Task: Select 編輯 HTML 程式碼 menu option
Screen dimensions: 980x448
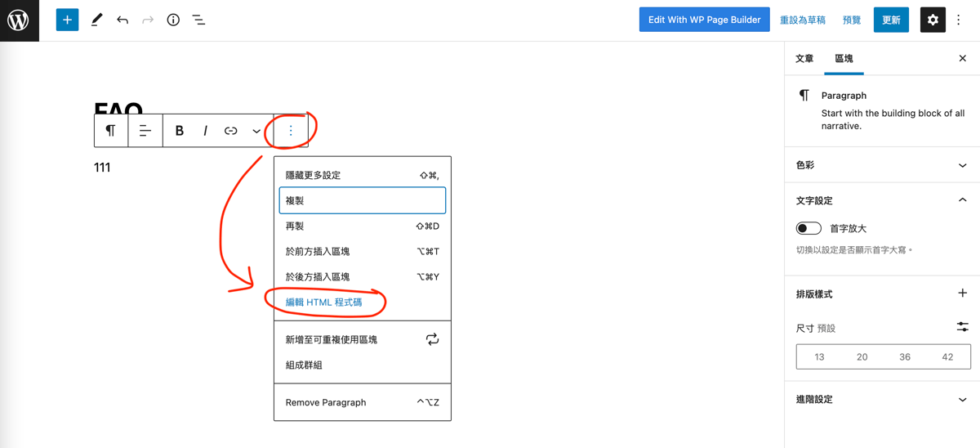Action: [323, 302]
